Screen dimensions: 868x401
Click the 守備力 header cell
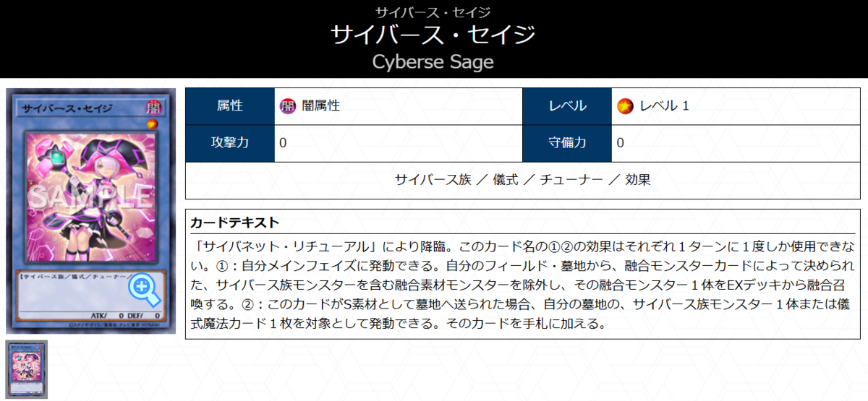click(567, 143)
